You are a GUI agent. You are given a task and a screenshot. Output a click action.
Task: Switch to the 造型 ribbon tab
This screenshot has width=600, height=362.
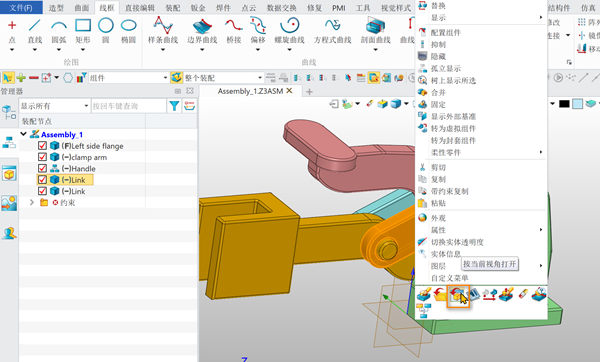pos(56,8)
